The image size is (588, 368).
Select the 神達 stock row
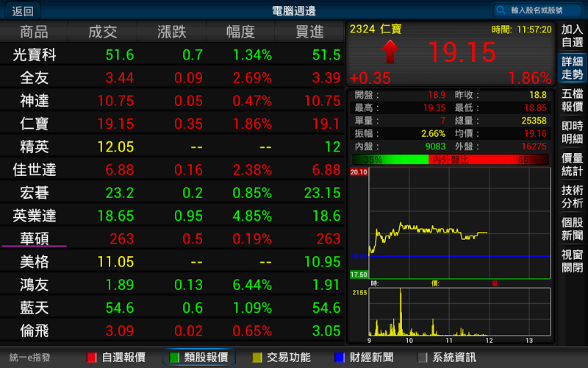(172, 101)
